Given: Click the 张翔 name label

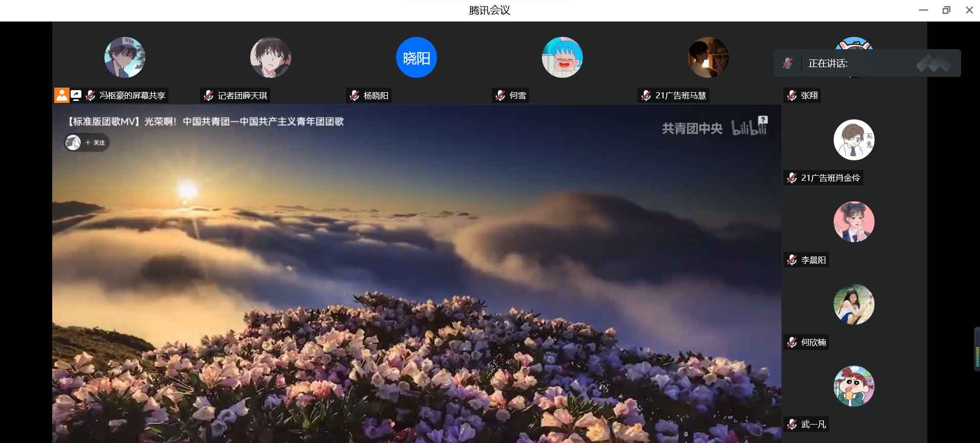Looking at the screenshot, I should pyautogui.click(x=809, y=95).
